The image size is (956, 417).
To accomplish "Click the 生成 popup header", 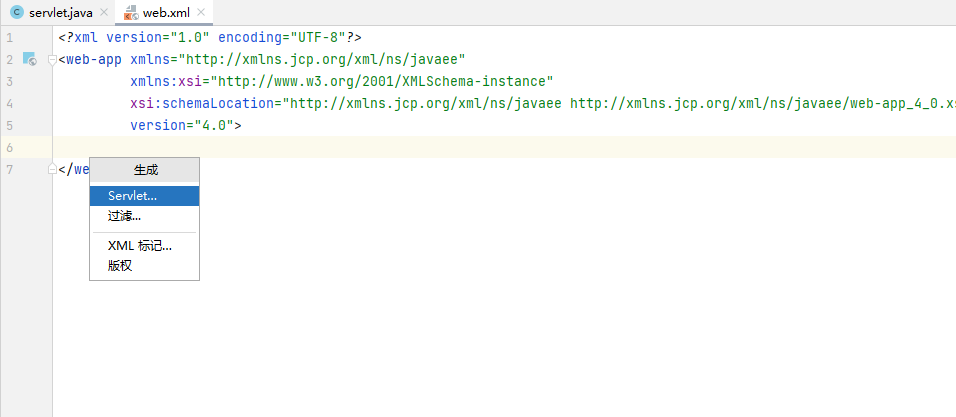I will (x=145, y=170).
